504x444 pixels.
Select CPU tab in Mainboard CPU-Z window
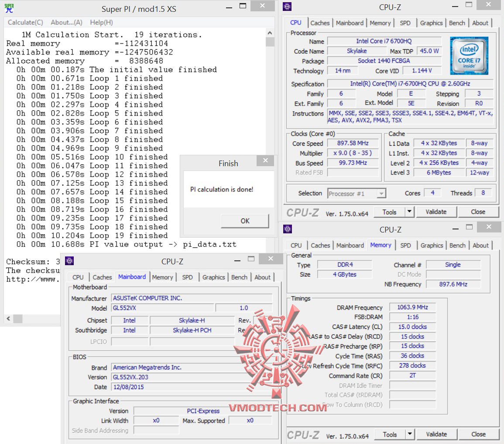(78, 277)
